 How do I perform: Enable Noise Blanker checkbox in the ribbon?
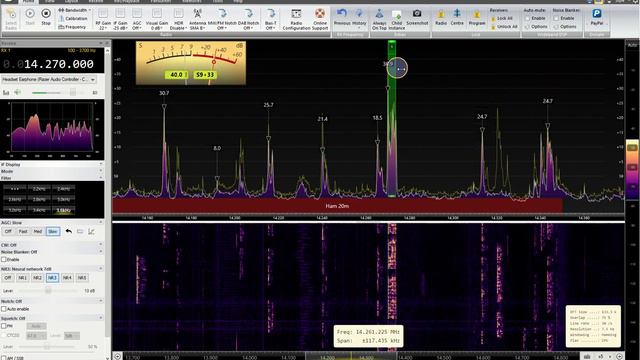point(556,19)
